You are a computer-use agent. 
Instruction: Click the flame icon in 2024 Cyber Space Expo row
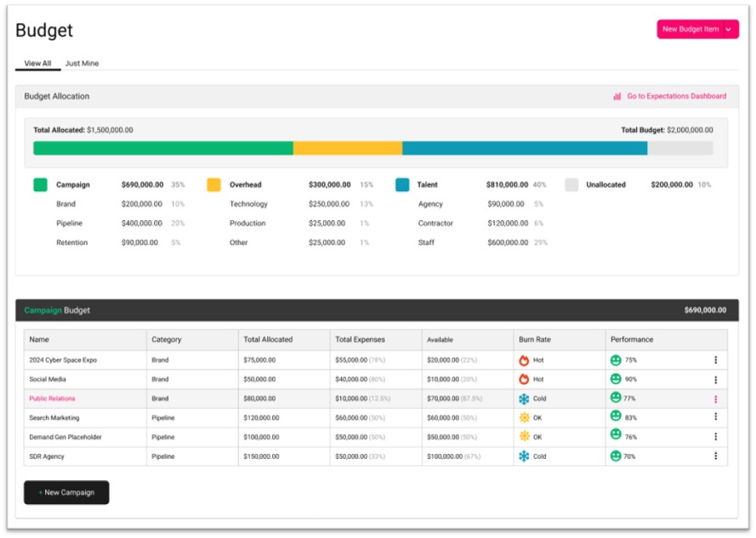524,360
